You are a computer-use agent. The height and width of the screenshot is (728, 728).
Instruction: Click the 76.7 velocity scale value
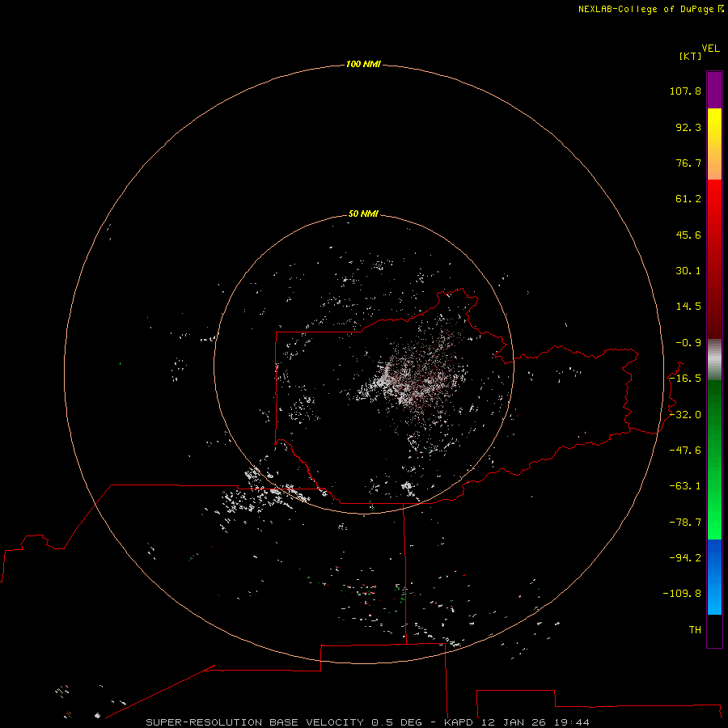(688, 163)
